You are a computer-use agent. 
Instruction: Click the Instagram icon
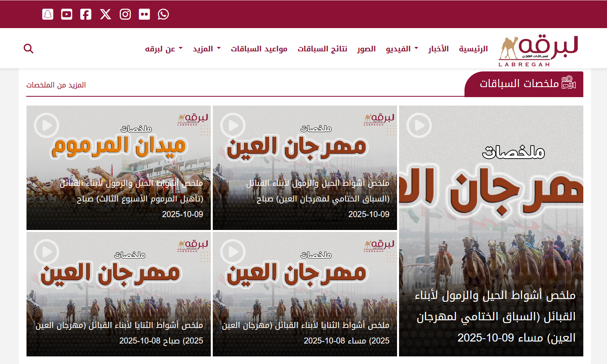click(x=125, y=14)
